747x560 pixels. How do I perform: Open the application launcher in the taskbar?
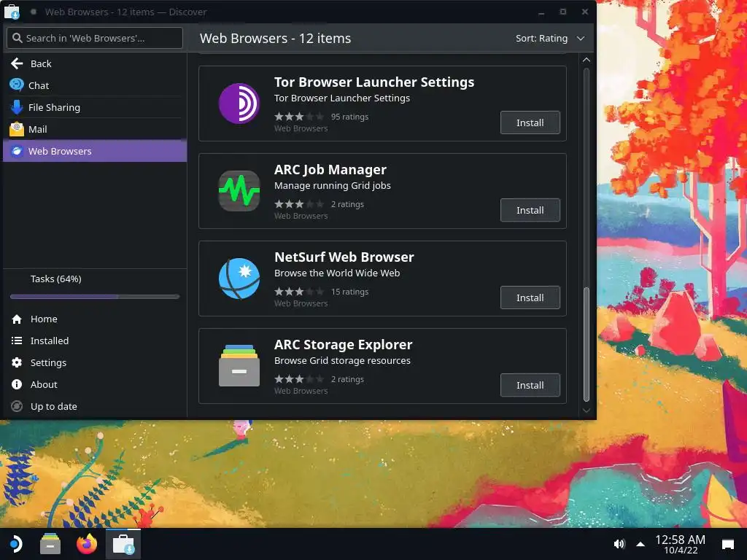(x=15, y=544)
